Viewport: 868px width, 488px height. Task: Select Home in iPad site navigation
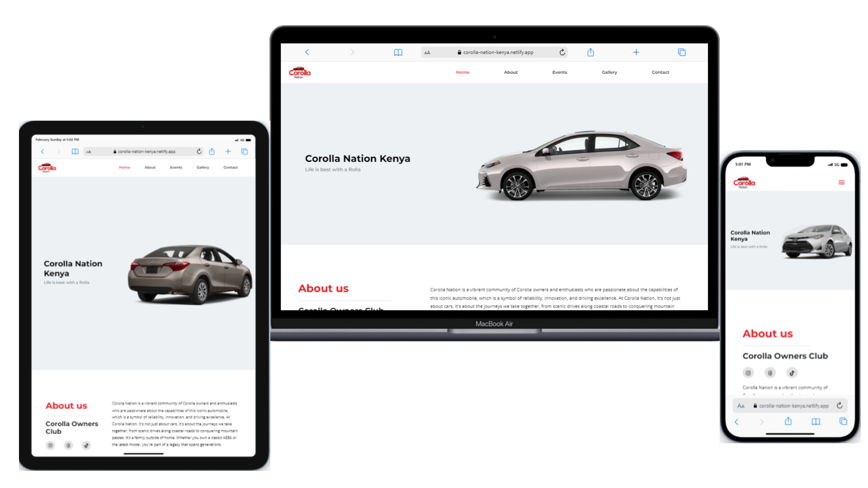[124, 167]
